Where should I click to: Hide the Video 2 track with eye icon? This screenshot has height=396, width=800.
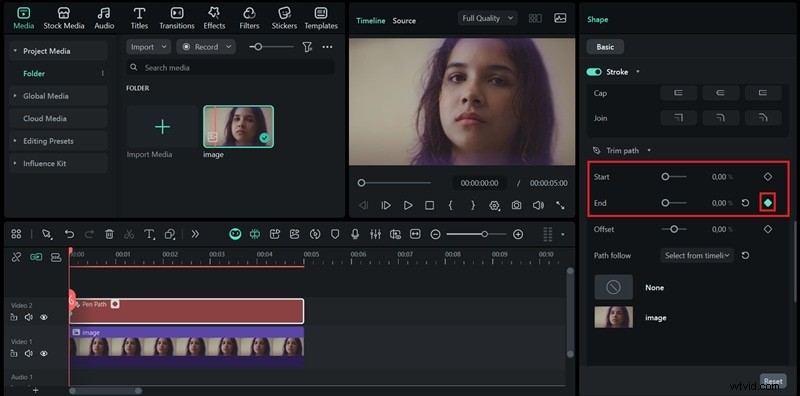(44, 317)
